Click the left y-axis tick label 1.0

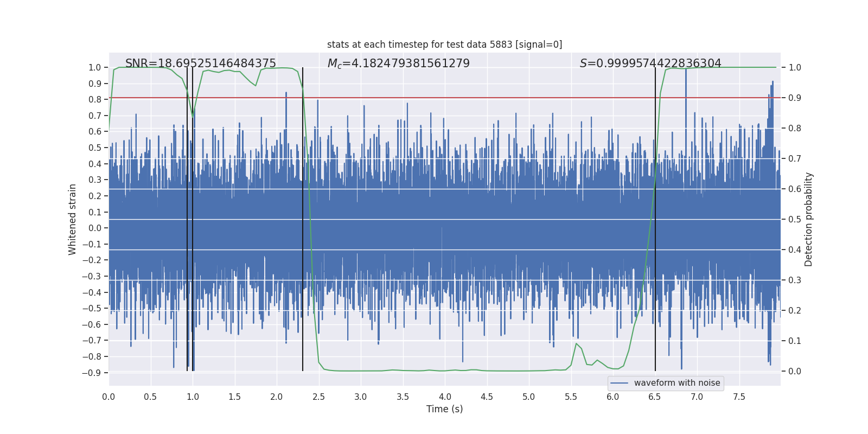95,68
